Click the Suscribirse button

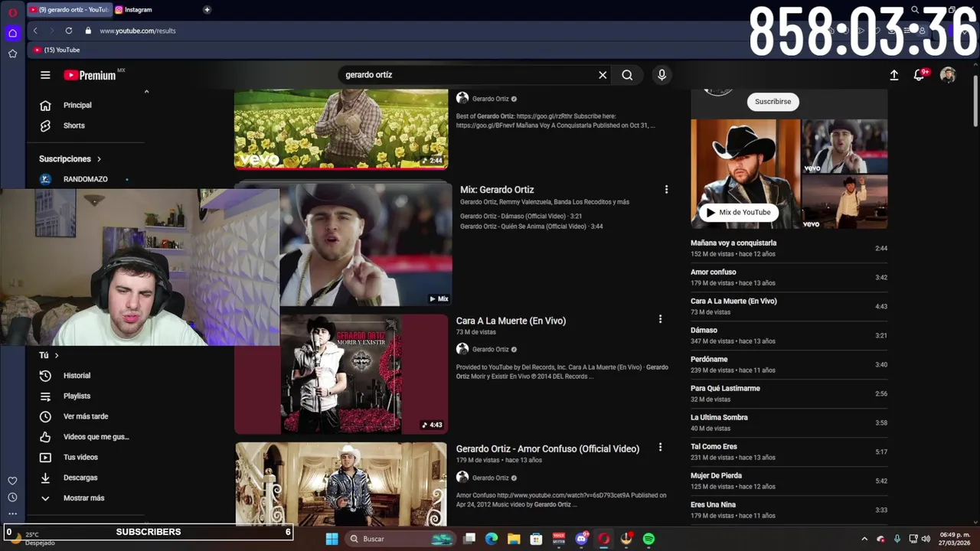coord(773,102)
